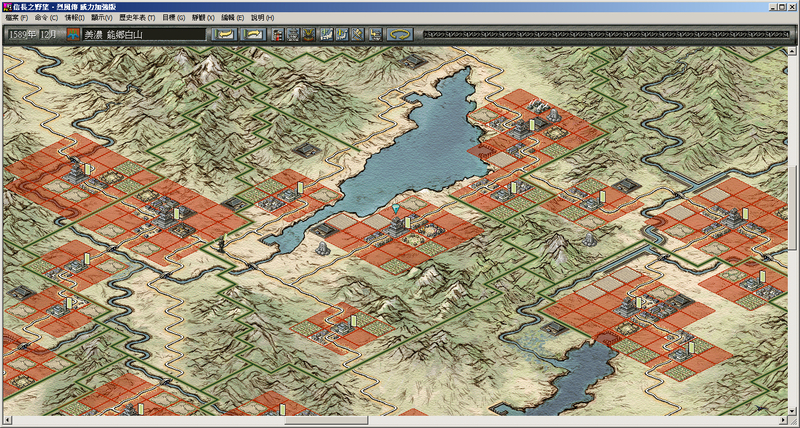Screen dimensions: 800x428
Task: Click the vertical scrollbar's down arrow
Action: coord(792,412)
